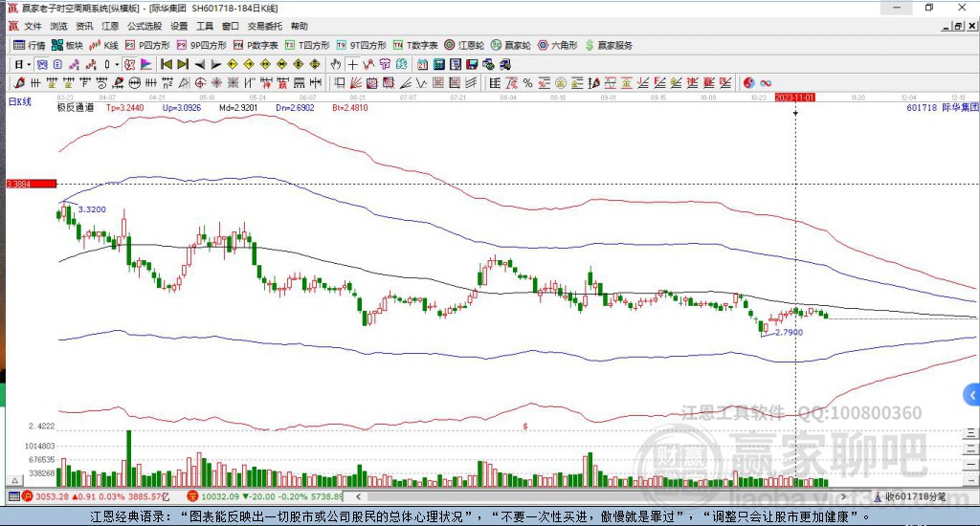Screen dimensions: 980x526
Task: Open the 江恩轮 Gann wheel tool
Action: click(x=464, y=45)
